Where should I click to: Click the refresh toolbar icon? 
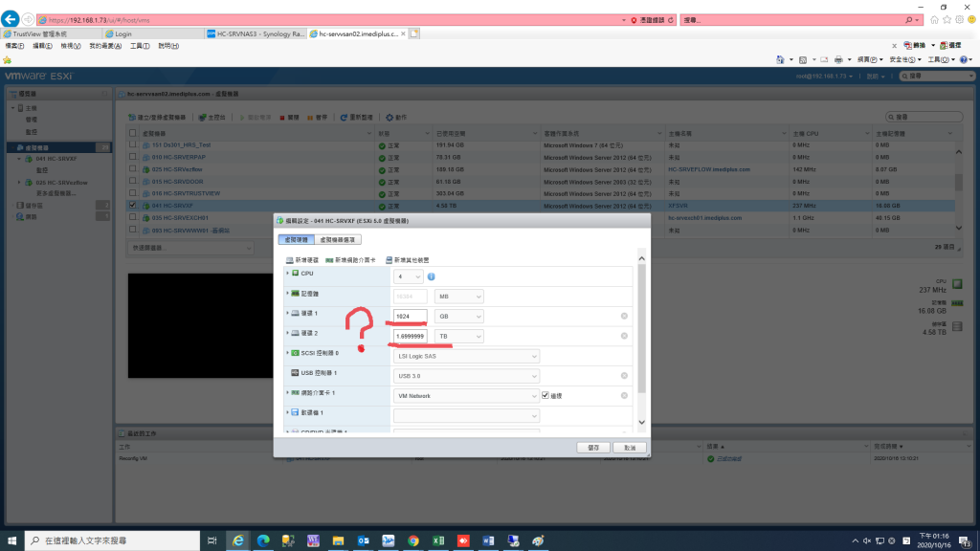344,118
